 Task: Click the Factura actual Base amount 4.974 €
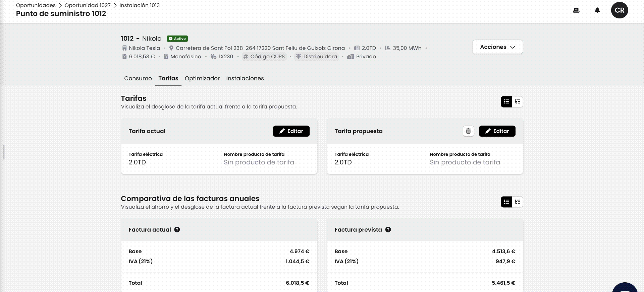300,251
